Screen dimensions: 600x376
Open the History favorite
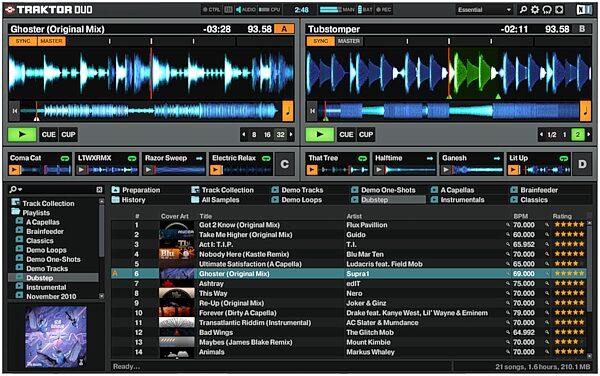[x=129, y=200]
